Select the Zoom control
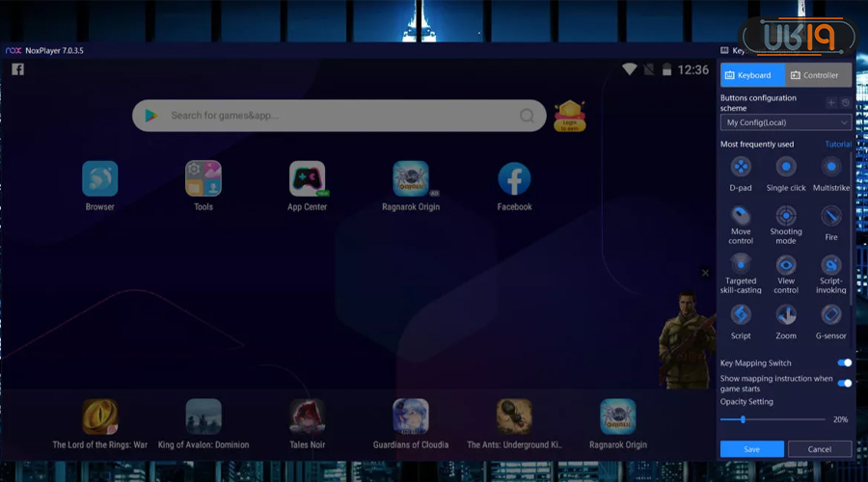868x482 pixels. [x=785, y=315]
